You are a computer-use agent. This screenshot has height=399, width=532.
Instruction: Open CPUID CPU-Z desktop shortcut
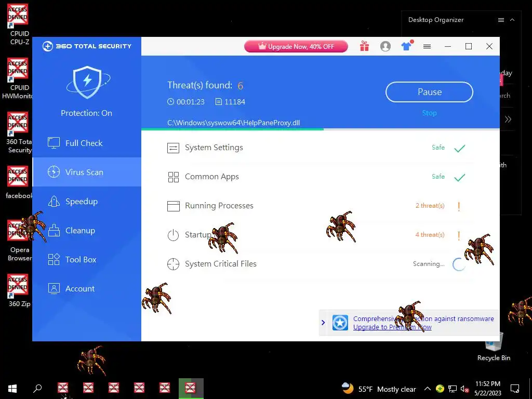coord(19,24)
